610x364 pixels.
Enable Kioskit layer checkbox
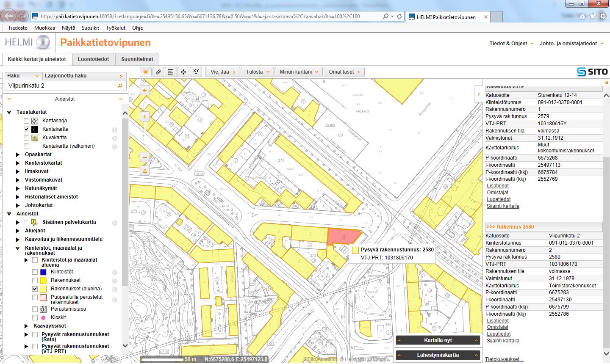35,317
